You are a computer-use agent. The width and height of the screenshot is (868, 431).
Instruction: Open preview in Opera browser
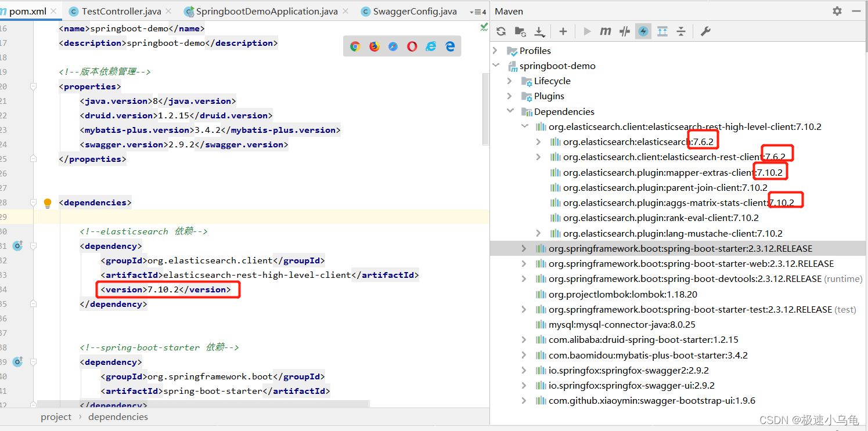tap(412, 46)
